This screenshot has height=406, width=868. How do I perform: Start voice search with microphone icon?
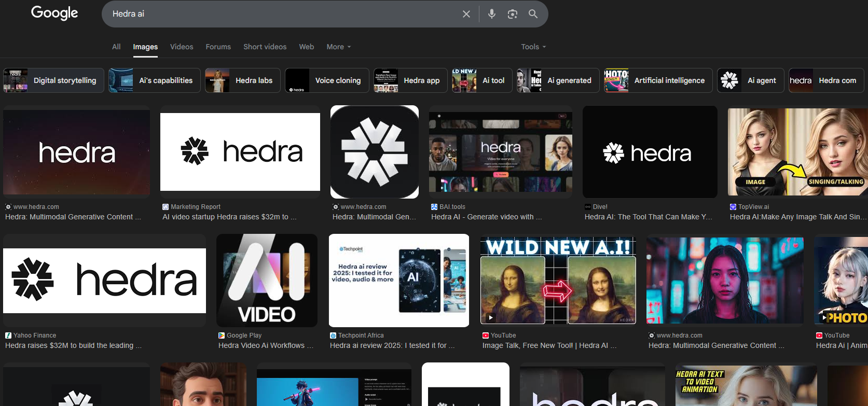coord(492,14)
